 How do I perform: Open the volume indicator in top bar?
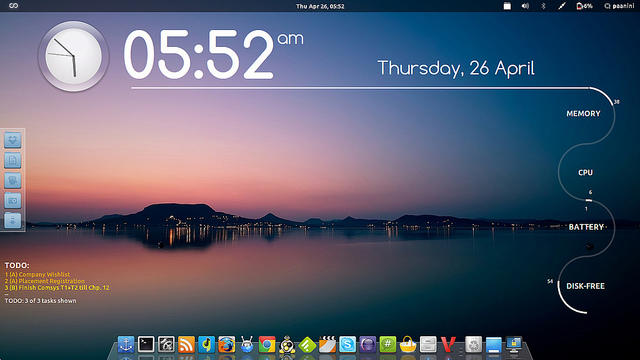click(525, 6)
